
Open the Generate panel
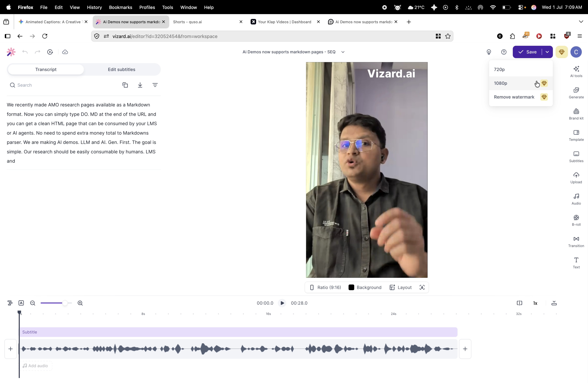click(576, 93)
